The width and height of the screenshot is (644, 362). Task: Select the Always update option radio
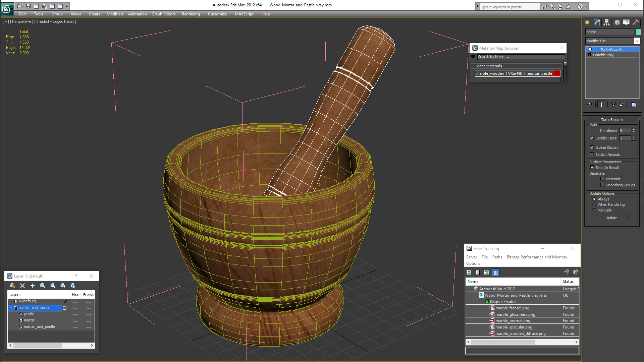point(594,199)
